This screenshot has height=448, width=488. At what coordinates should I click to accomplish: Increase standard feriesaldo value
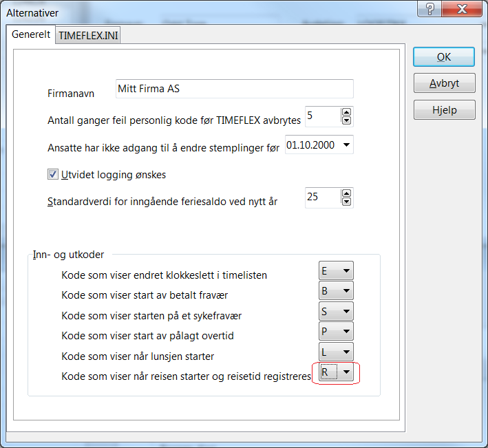point(346,193)
